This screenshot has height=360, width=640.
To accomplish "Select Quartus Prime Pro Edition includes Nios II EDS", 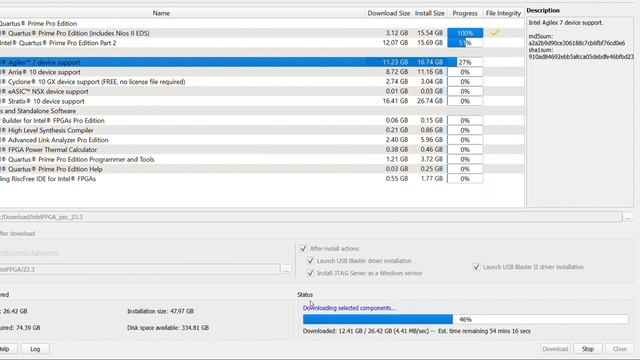I will pos(261,33).
